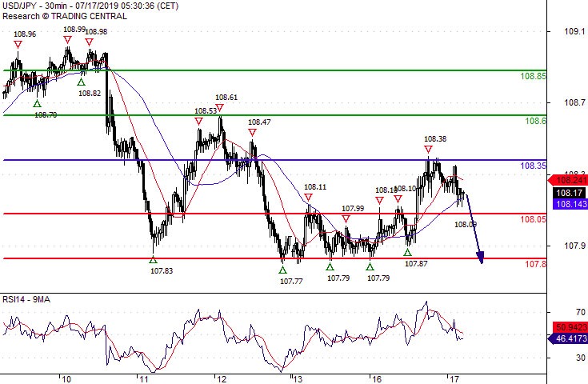Click the 108.82 low price label

[90, 93]
